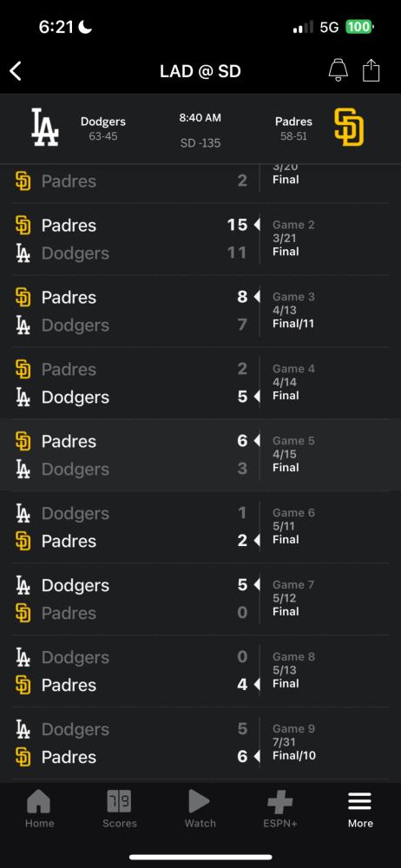Tap the Dodgers logo in header
The image size is (401, 868).
pos(45,128)
